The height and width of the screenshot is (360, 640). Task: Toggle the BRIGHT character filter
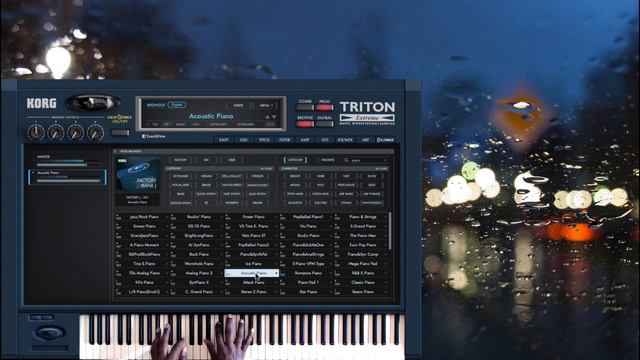pyautogui.click(x=295, y=176)
